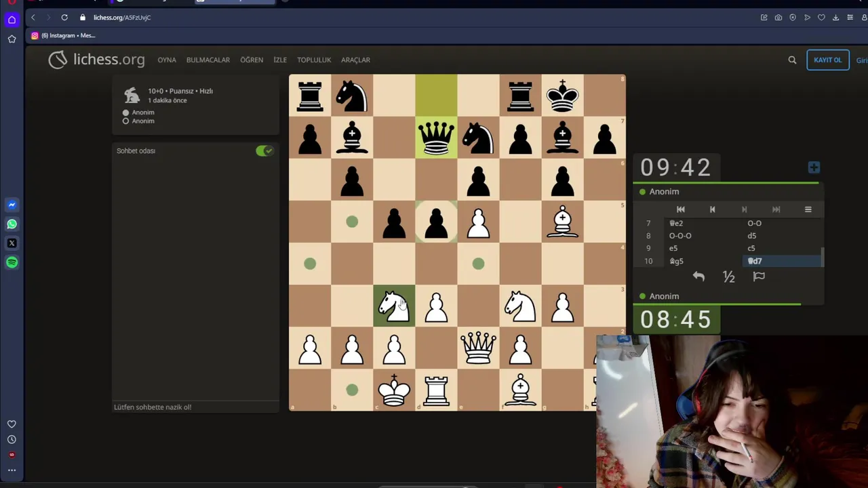868x488 pixels.
Task: Open the sidebar Home icon
Action: (x=12, y=20)
